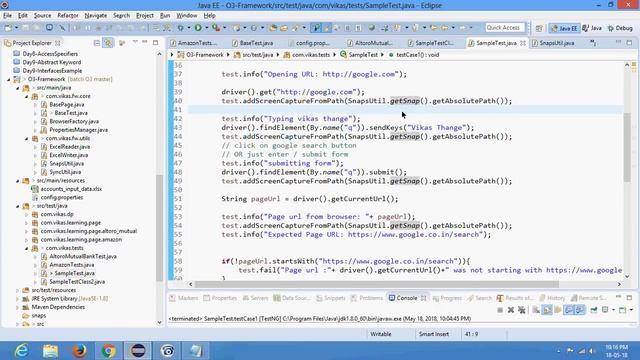Switch to AmazonTests editor tab
The image size is (640, 360).
193,43
